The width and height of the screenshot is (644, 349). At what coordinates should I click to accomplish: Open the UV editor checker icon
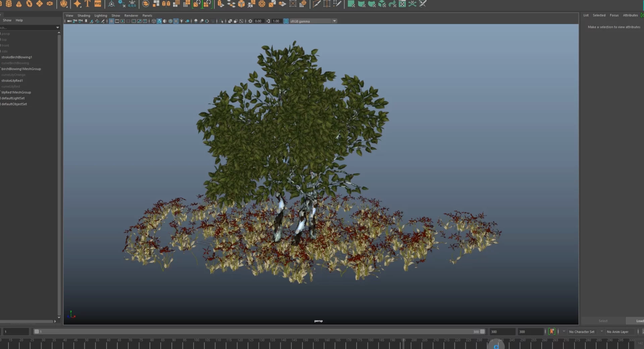click(x=402, y=4)
